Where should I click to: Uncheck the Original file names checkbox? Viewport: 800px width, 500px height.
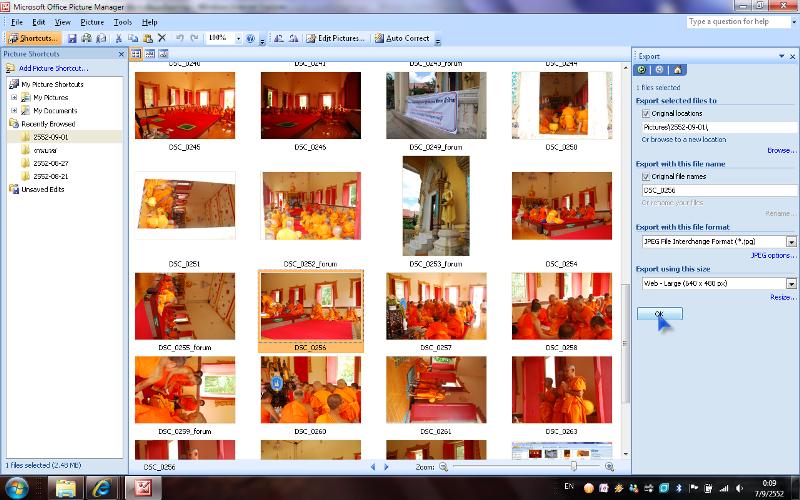pos(645,176)
